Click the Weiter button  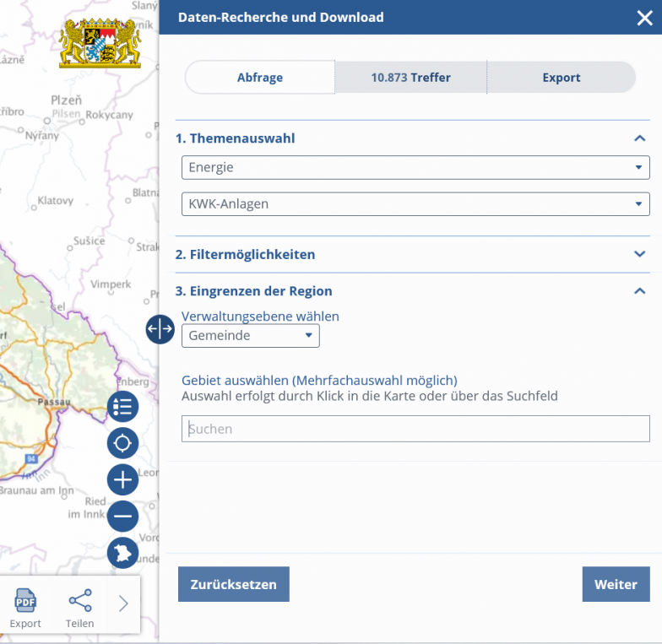click(x=616, y=584)
